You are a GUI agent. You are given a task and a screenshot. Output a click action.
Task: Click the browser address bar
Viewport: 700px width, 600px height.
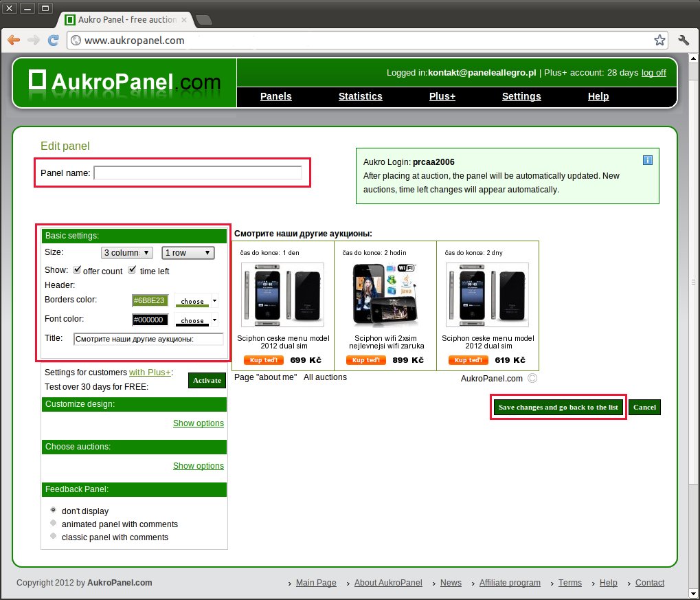click(x=367, y=41)
